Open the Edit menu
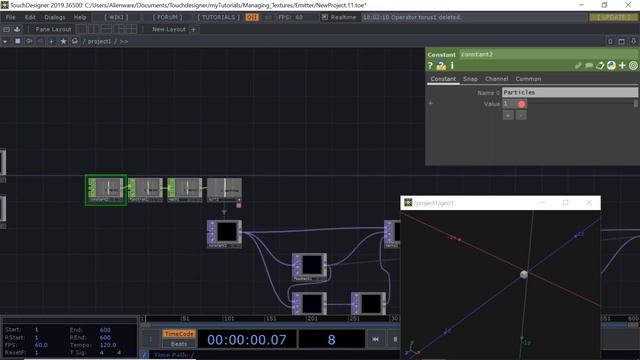 pos(30,17)
